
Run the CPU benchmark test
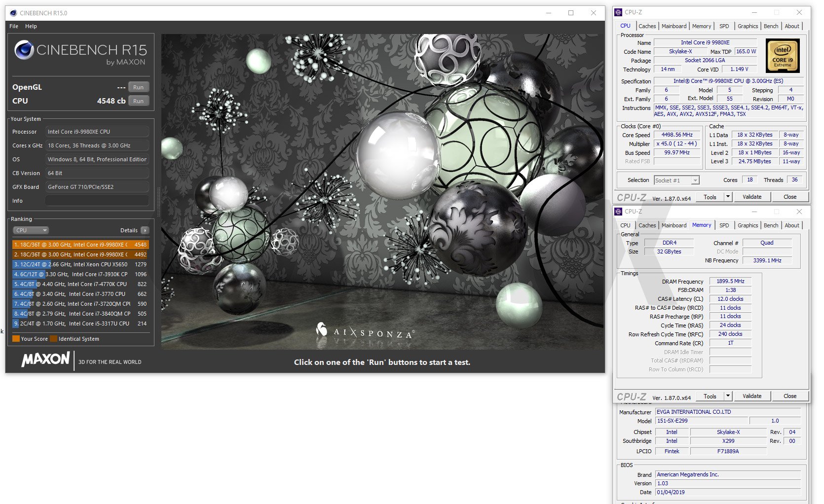138,101
